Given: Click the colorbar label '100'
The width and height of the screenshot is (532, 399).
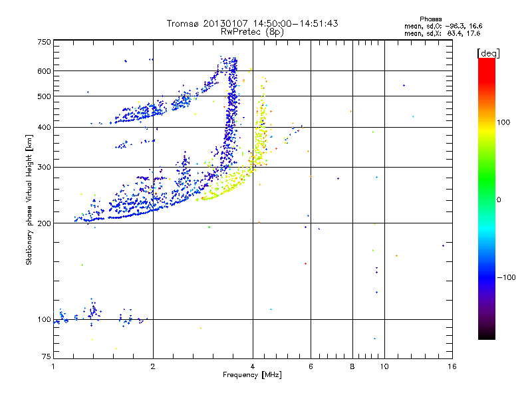Looking at the screenshot, I should point(503,122).
